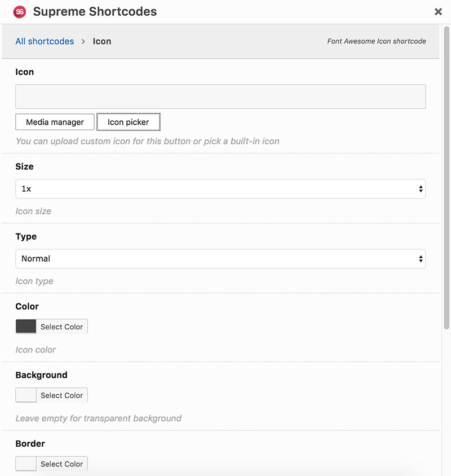Image resolution: width=451 pixels, height=476 pixels.
Task: Go back to All shortcodes
Action: coord(45,41)
